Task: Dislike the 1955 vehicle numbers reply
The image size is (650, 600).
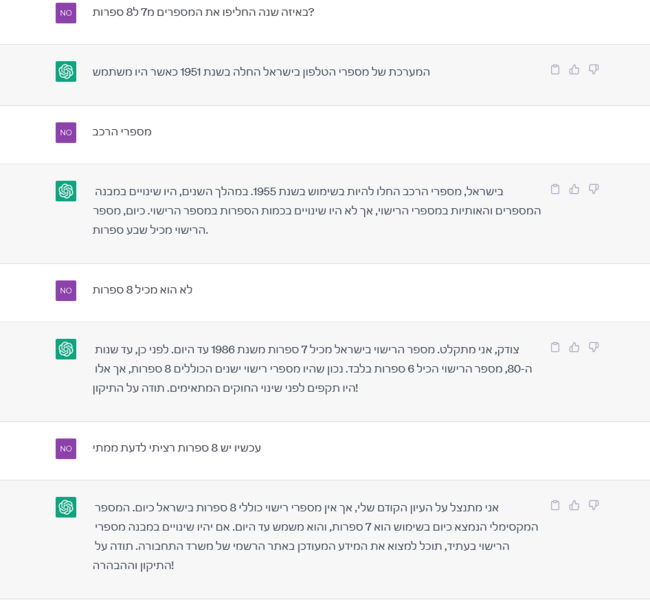Action: pyautogui.click(x=594, y=189)
